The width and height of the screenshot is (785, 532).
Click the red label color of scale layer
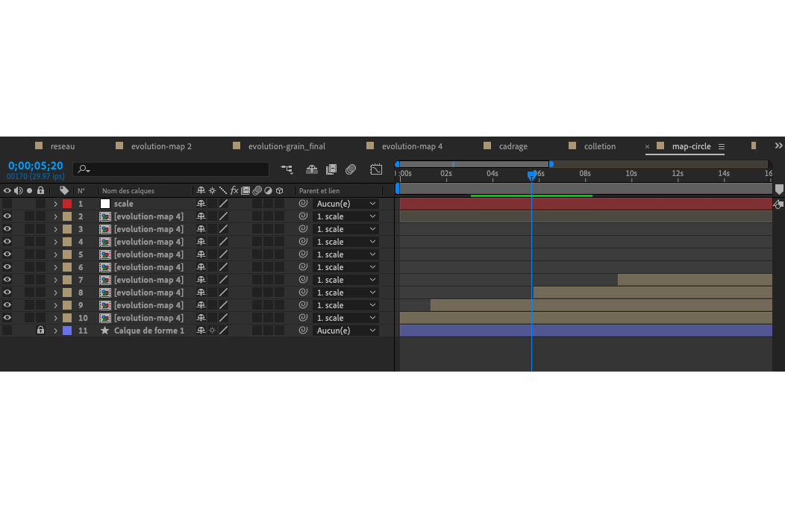pos(67,204)
